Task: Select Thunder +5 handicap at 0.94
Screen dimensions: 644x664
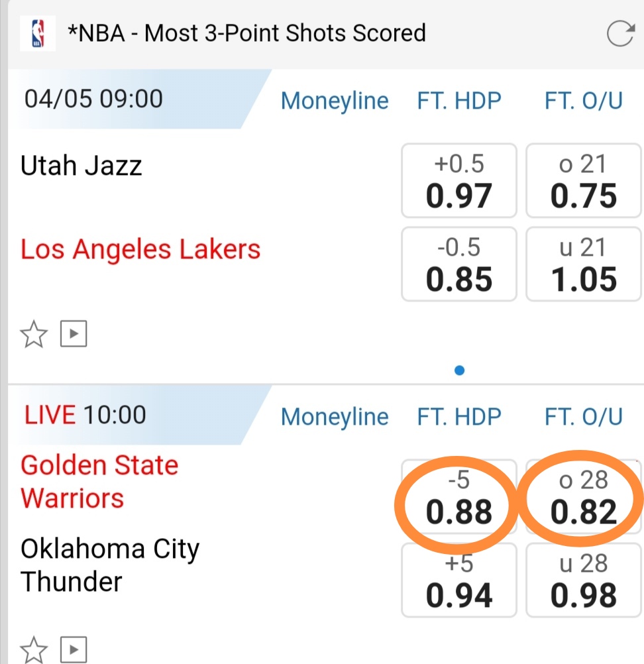Action: 459,581
